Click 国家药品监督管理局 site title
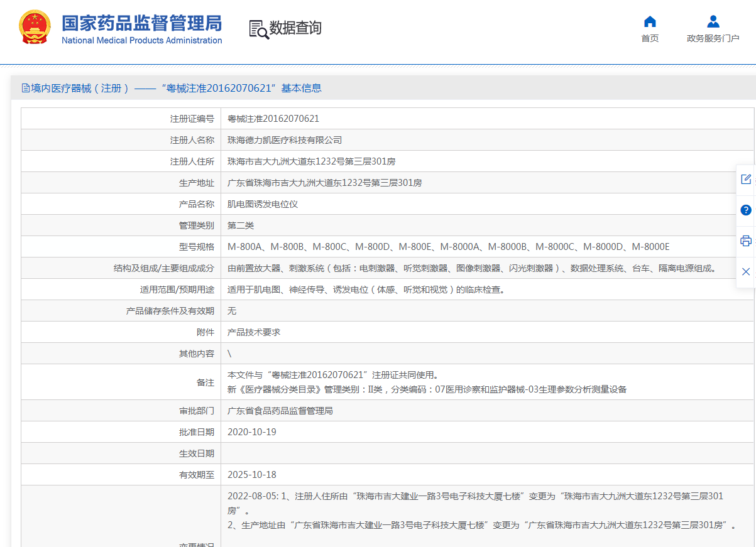 pyautogui.click(x=141, y=23)
